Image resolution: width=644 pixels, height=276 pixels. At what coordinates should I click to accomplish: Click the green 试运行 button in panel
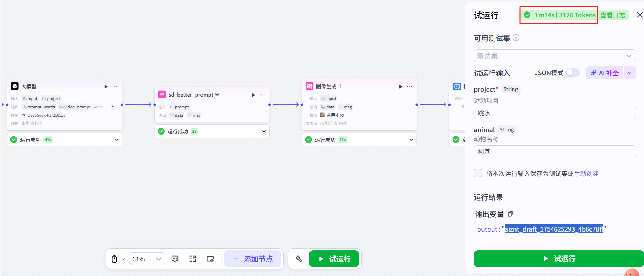pos(559,259)
